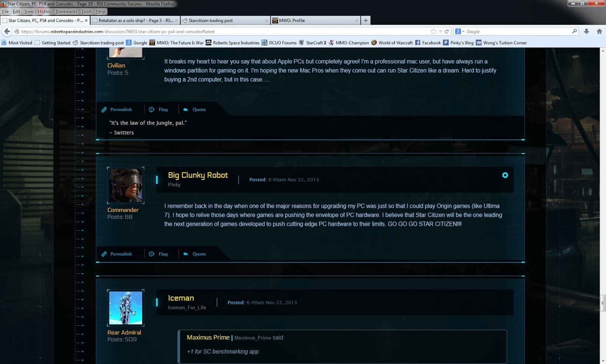Viewport: 606px width, 364px height.
Task: Open the MMO-Champion bookmark
Action: [348, 43]
